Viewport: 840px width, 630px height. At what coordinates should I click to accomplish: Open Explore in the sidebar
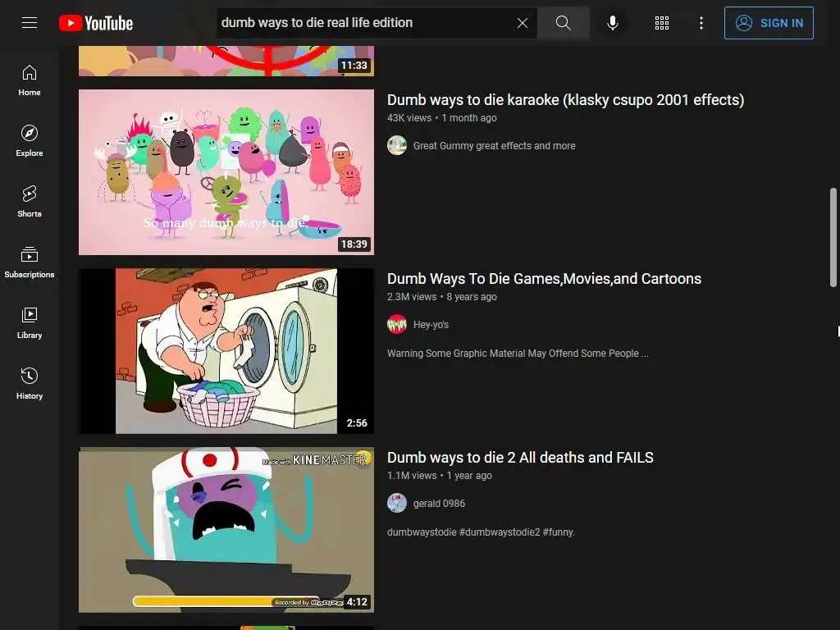click(x=30, y=141)
